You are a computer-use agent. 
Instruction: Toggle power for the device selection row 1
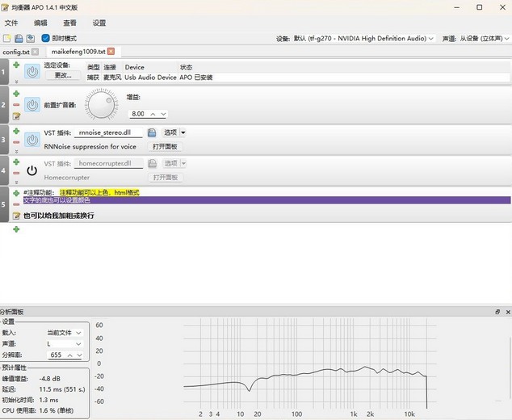(32, 72)
